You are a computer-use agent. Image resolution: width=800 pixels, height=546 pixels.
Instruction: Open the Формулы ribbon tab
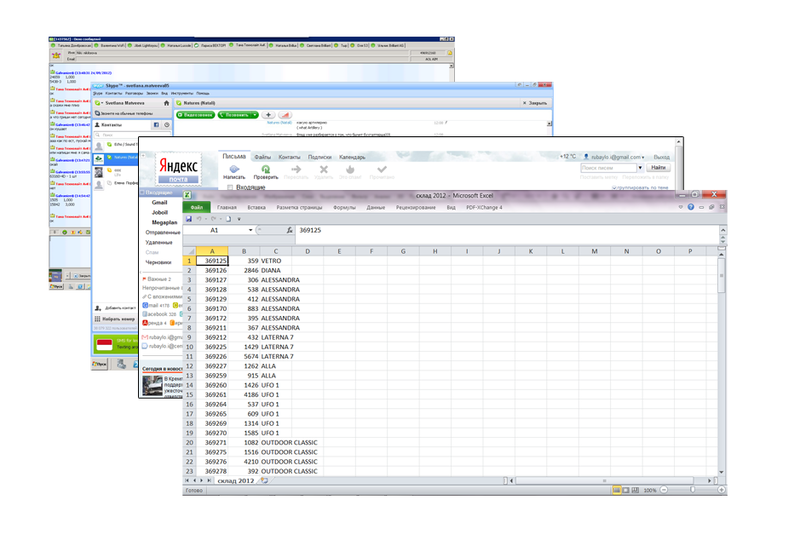pyautogui.click(x=344, y=208)
